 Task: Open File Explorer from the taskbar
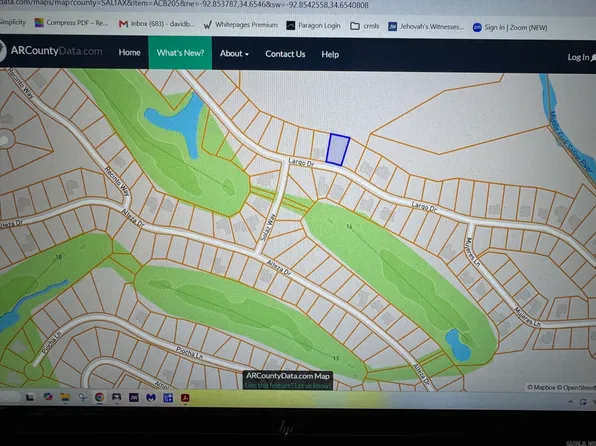click(x=65, y=397)
